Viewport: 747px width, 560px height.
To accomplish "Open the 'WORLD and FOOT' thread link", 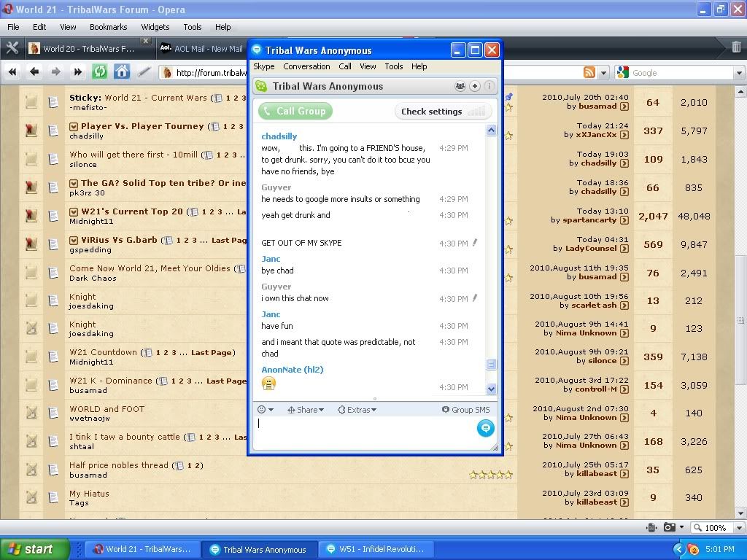I will [x=107, y=409].
